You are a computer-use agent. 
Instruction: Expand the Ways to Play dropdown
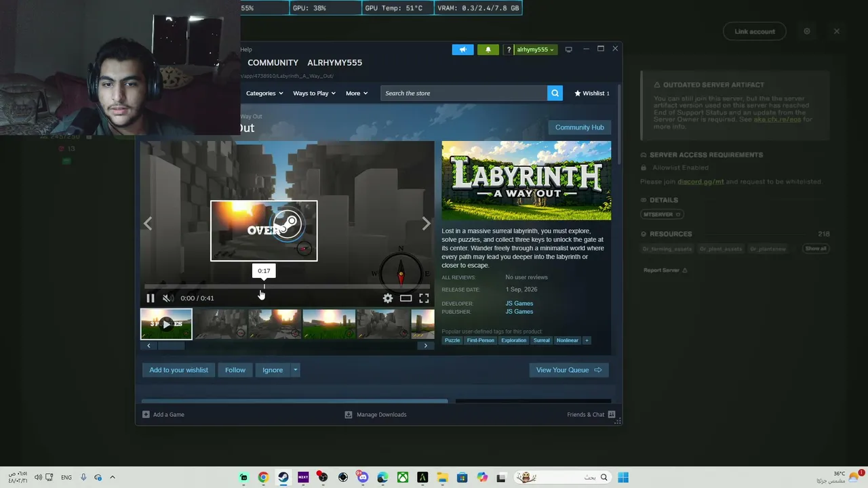pos(314,94)
